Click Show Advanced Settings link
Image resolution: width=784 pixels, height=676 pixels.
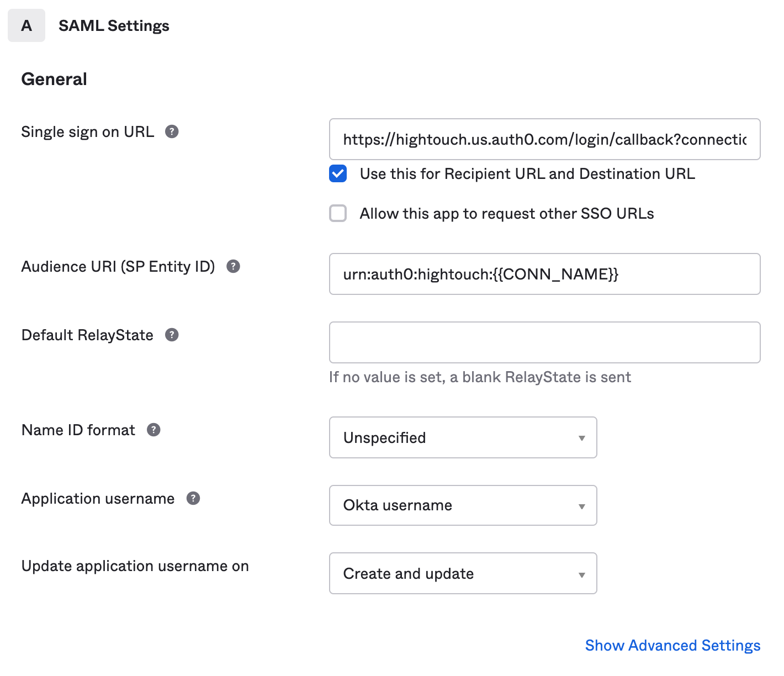tap(672, 645)
